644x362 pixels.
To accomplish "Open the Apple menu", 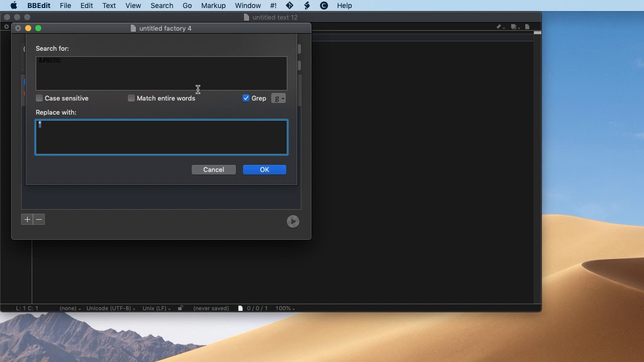I will click(x=14, y=6).
